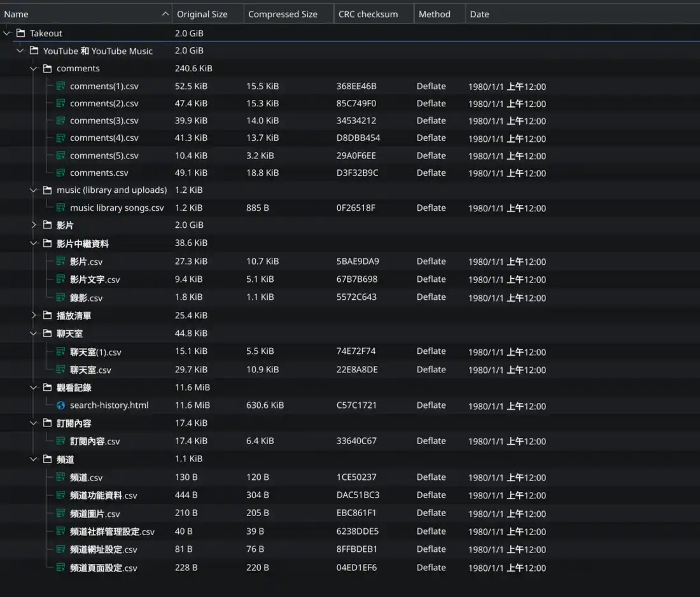Image resolution: width=700 pixels, height=597 pixels.
Task: Click the comments folder icon
Action: (x=47, y=68)
